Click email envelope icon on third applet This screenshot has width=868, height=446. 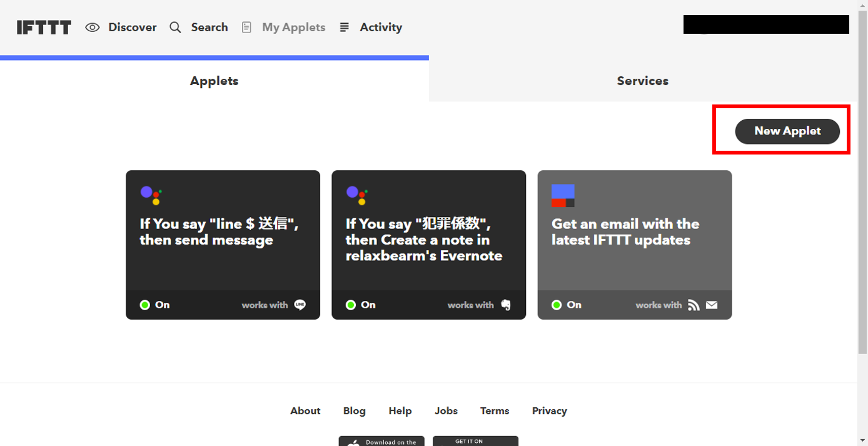point(712,305)
